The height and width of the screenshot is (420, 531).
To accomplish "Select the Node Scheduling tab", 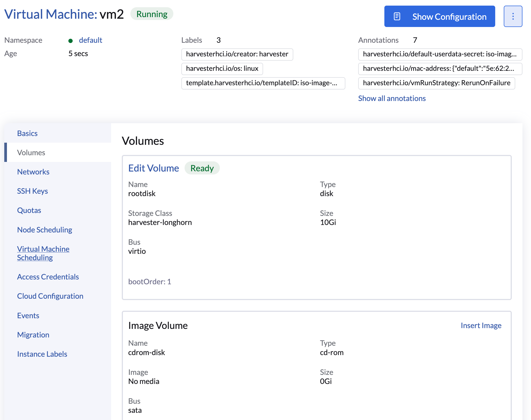I will coord(44,230).
